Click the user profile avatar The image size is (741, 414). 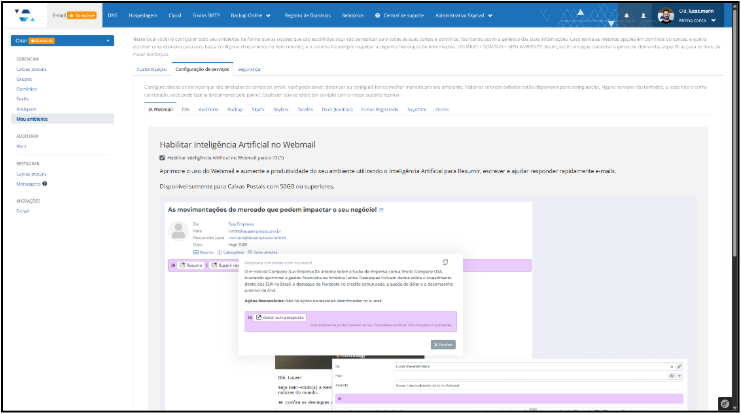(x=666, y=16)
